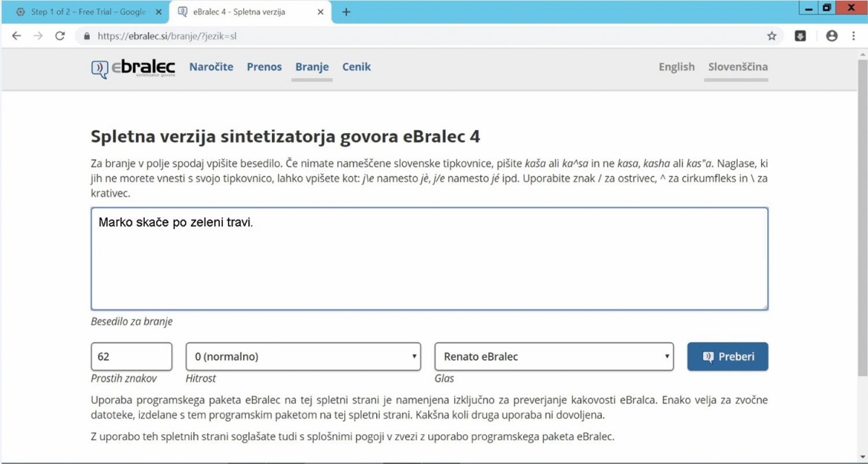Go to the Prenos page
This screenshot has height=464, width=868.
[264, 67]
